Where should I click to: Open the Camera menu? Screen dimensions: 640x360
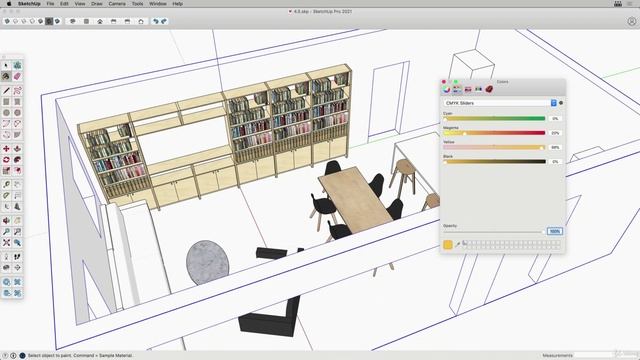tap(117, 4)
